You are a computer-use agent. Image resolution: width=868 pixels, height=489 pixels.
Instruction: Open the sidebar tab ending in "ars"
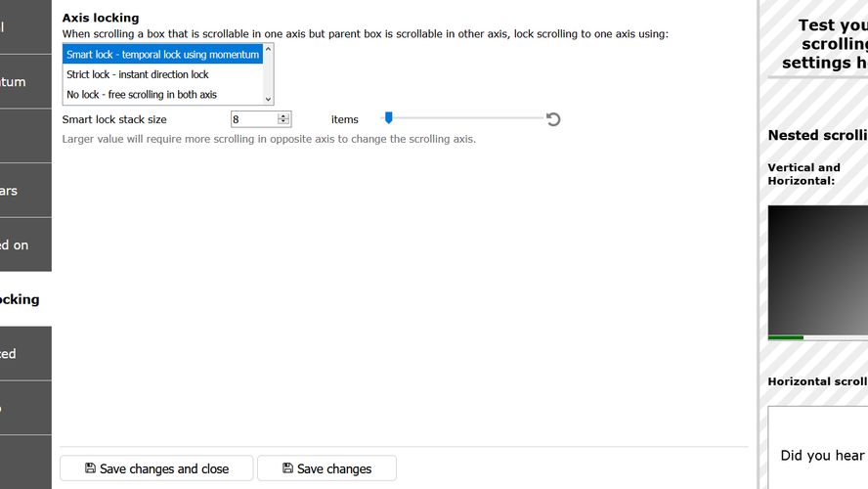25,191
